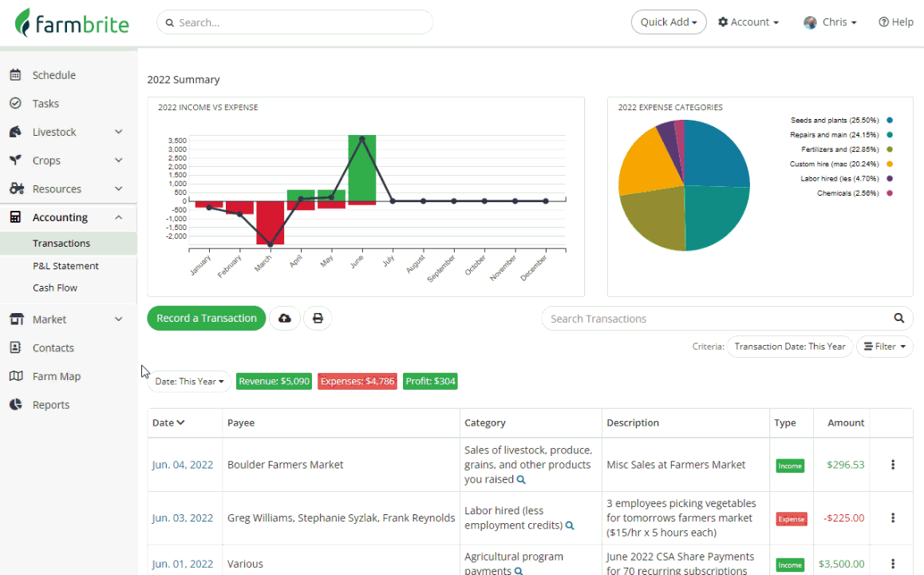Click the print transactions icon
Viewport: 924px width, 575px height.
point(318,319)
